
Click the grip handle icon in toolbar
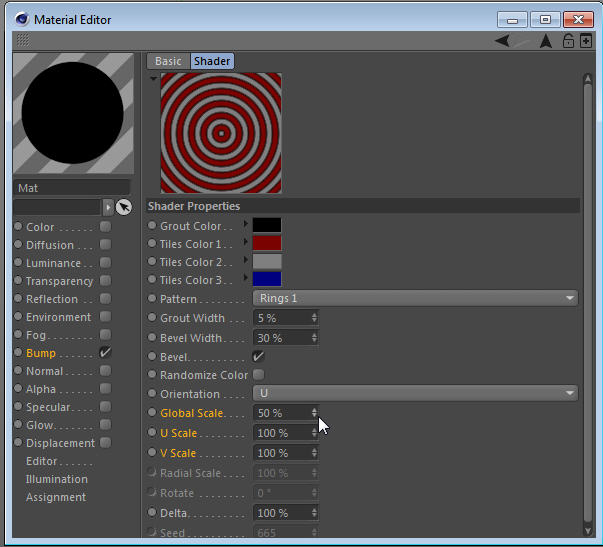click(x=23, y=40)
